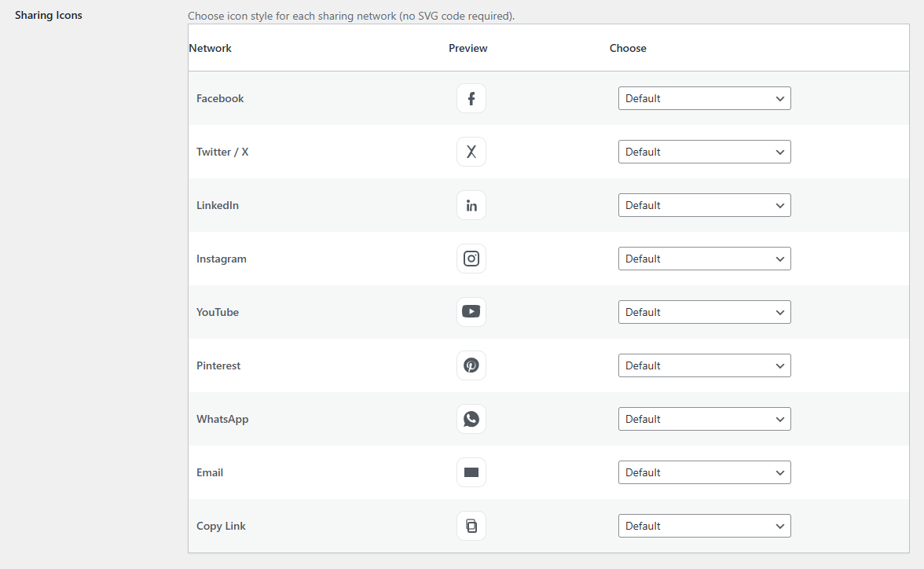Open the Pinterest icon style dropdown
This screenshot has height=569, width=924.
(x=704, y=365)
